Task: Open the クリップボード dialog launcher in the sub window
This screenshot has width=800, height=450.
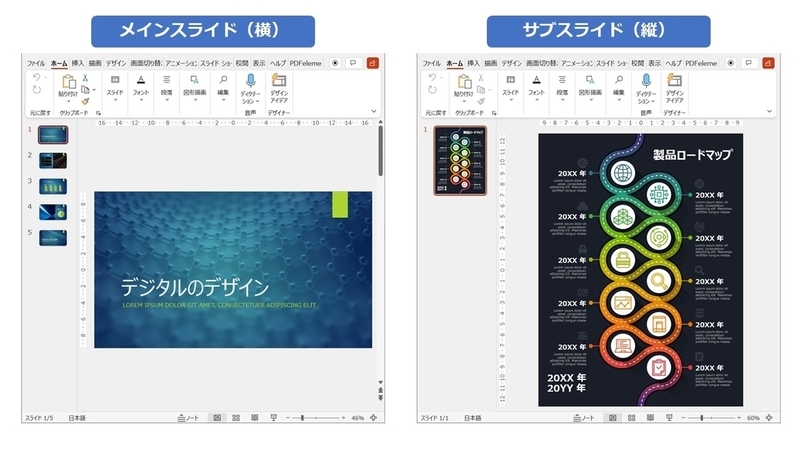Action: 494,113
